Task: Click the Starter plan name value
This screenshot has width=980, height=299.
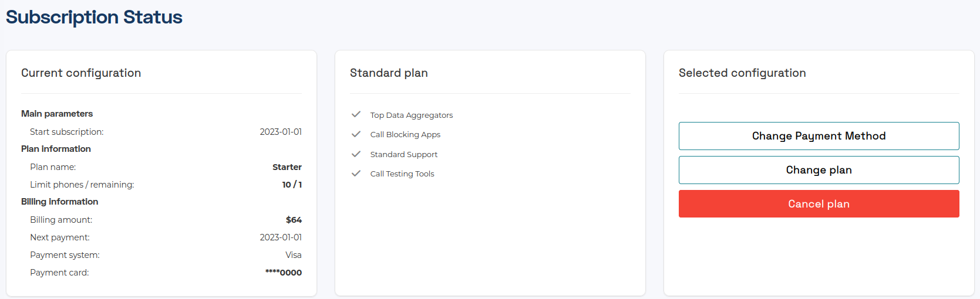Action: (x=287, y=167)
